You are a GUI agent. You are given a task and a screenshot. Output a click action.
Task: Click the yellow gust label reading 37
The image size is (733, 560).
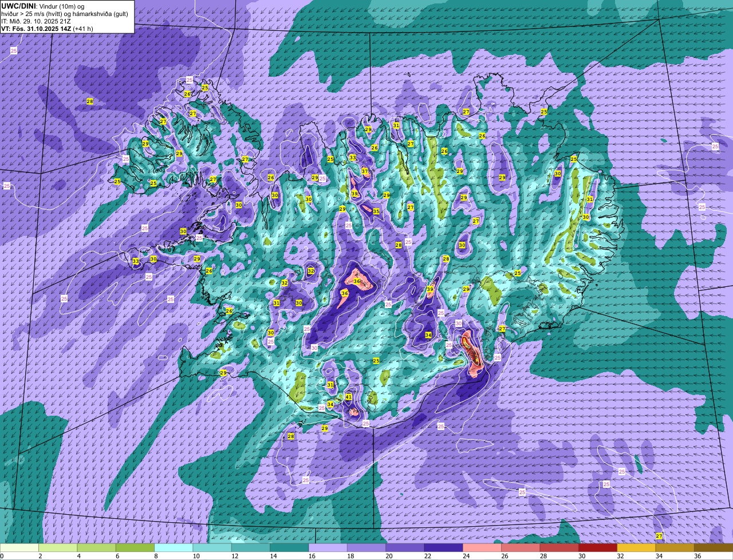[x=365, y=171]
